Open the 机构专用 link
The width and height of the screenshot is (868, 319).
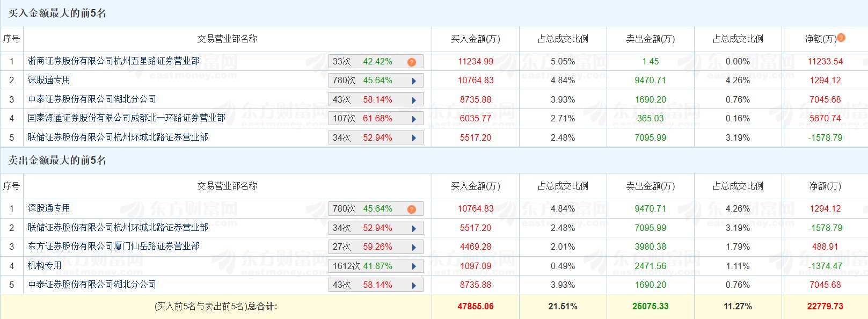(x=45, y=266)
